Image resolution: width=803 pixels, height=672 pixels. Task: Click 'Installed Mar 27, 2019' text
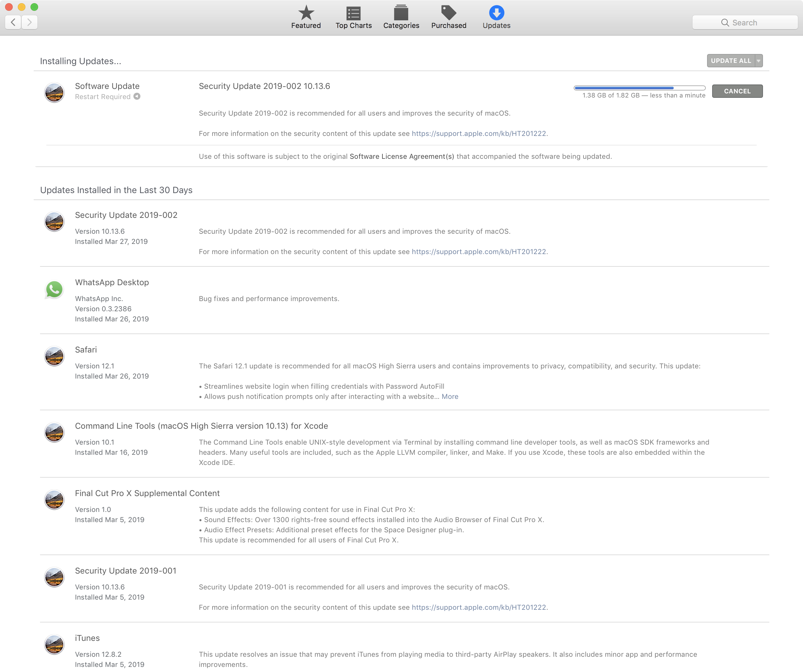coord(111,242)
